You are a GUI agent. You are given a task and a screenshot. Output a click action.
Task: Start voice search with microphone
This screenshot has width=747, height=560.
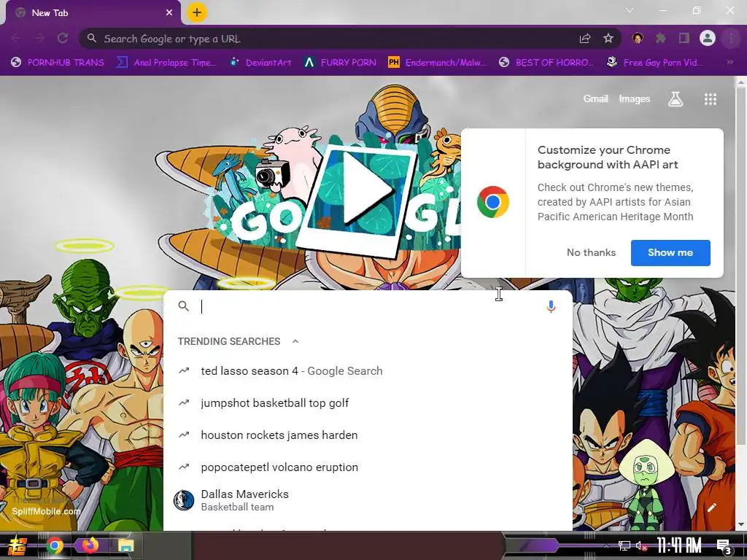click(x=551, y=307)
